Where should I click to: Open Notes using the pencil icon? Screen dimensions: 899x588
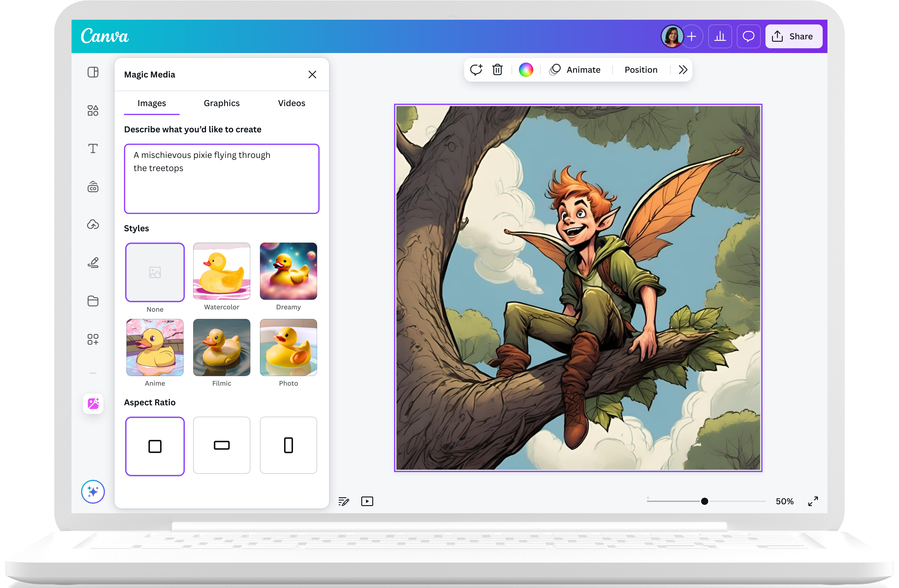coord(343,501)
